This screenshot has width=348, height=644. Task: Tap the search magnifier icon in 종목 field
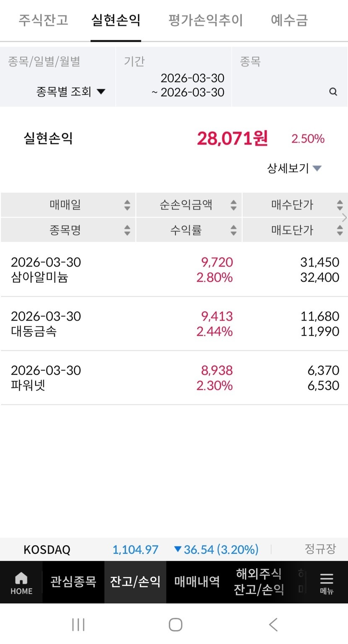point(333,92)
